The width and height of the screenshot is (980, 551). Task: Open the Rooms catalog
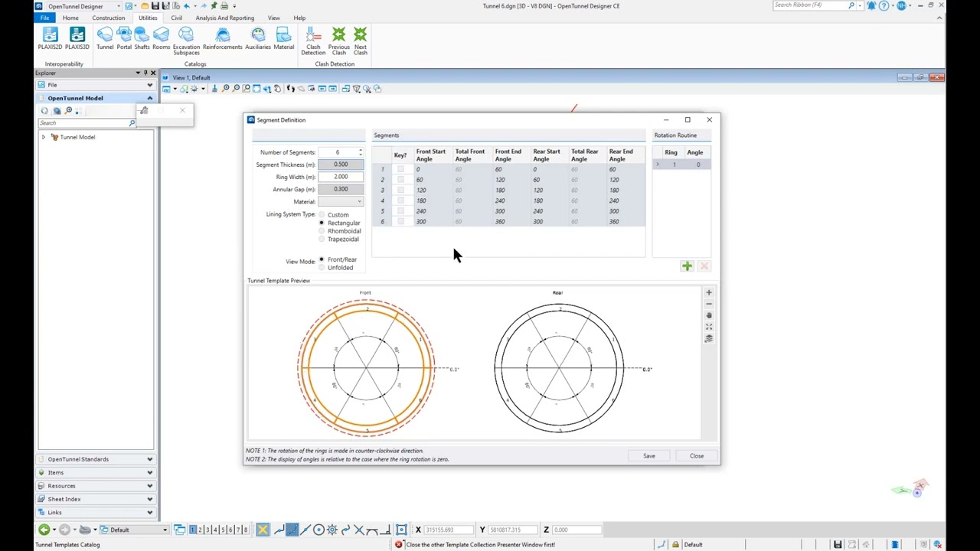(161, 39)
